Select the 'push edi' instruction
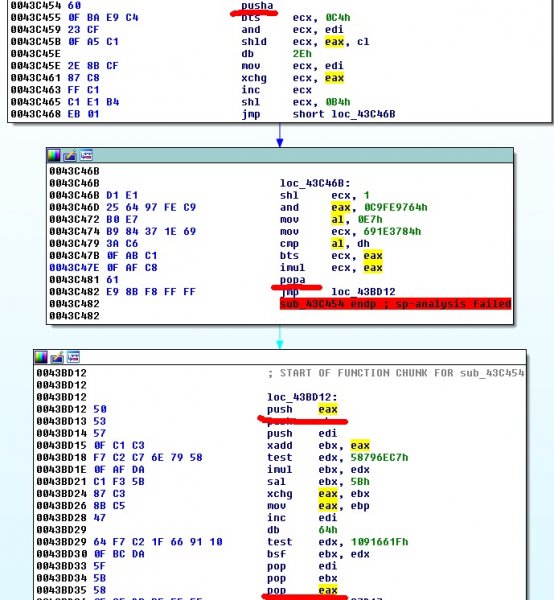The image size is (554, 600). (302, 434)
